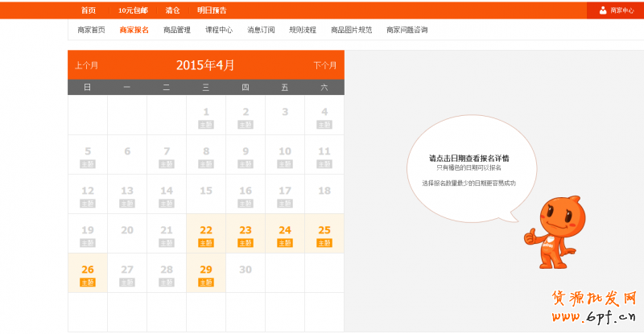Open the 课程中心 tab
This screenshot has height=334, width=644.
[x=219, y=30]
